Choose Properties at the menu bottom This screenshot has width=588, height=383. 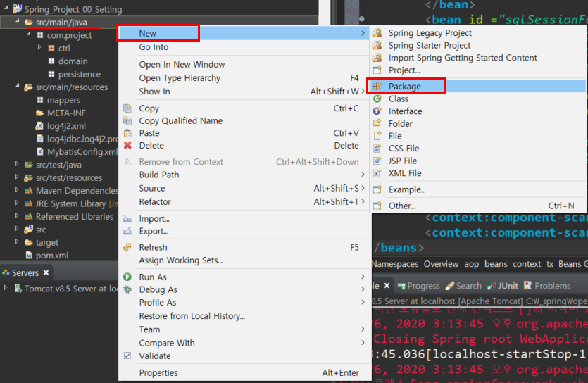click(x=244, y=373)
